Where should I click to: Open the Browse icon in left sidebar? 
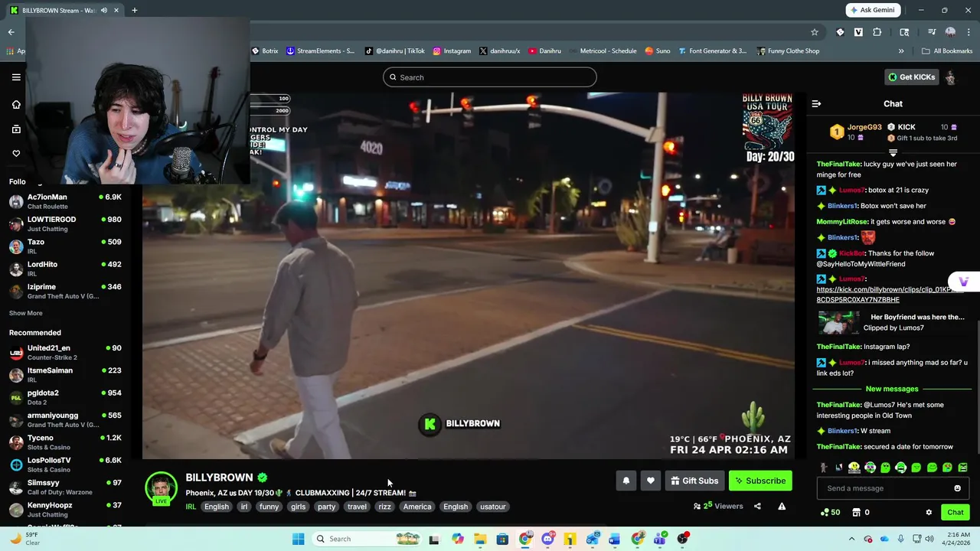click(16, 129)
